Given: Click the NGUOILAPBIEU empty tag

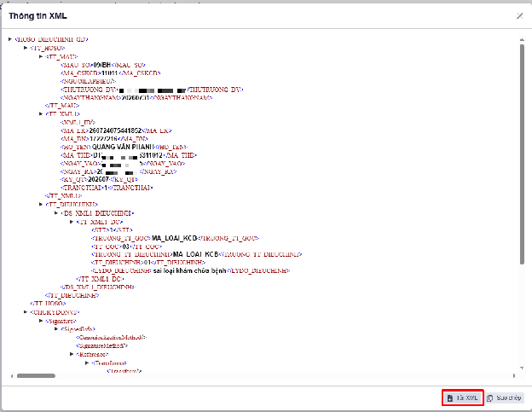Looking at the screenshot, I should point(88,81).
